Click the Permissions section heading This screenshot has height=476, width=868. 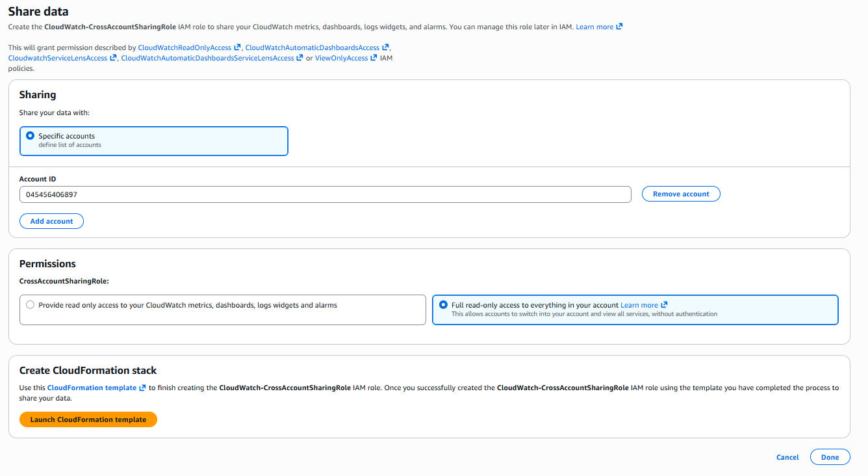47,264
